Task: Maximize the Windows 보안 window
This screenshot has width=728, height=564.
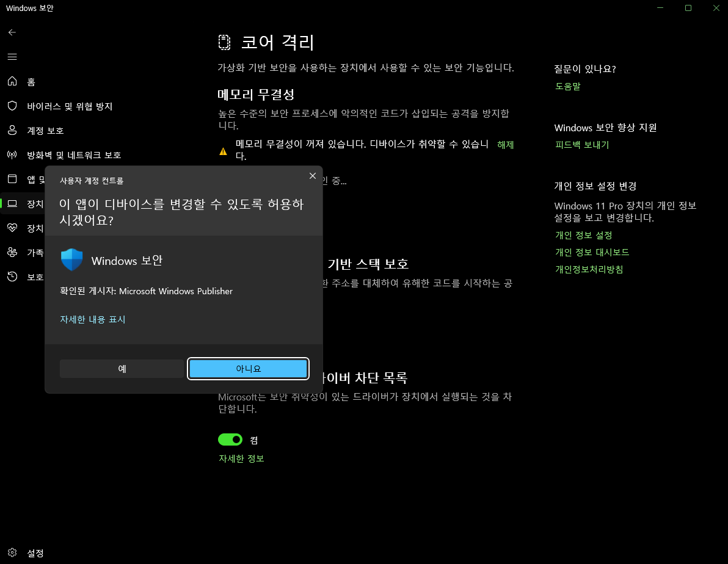Action: coord(688,8)
